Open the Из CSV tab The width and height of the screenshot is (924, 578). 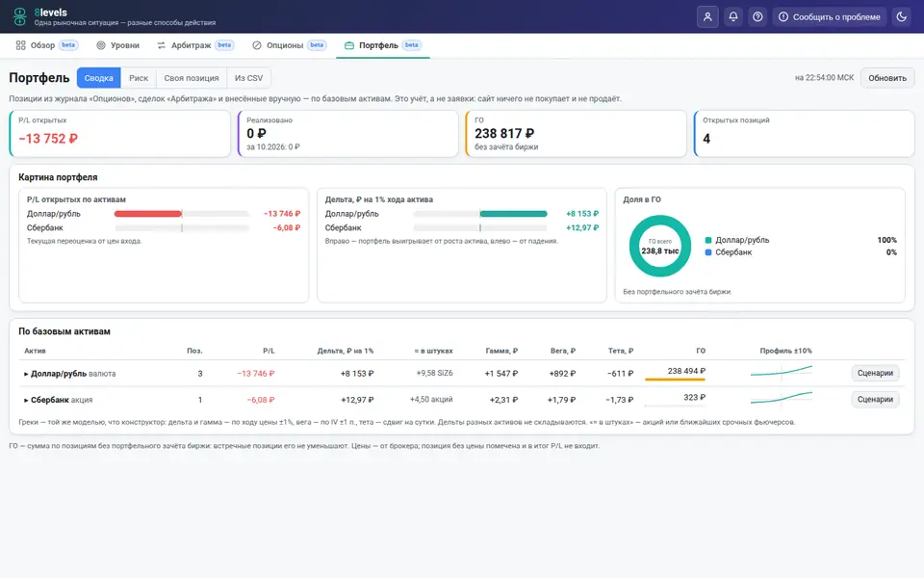point(248,78)
